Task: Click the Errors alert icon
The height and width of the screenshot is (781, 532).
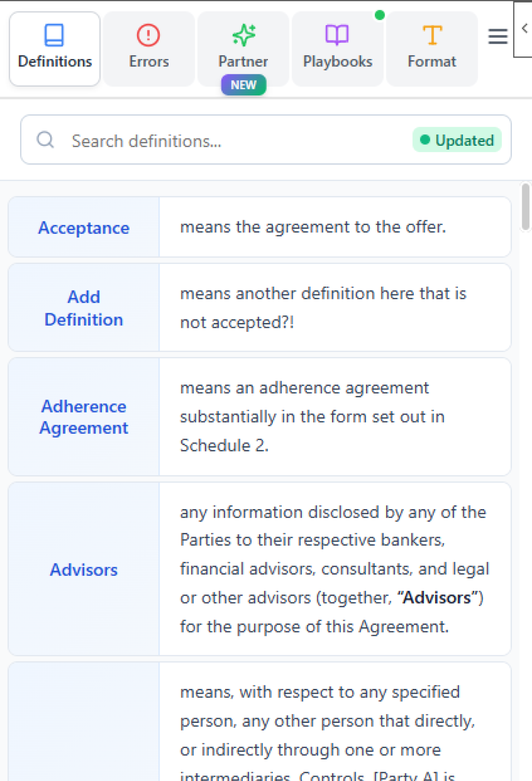Action: (149, 35)
